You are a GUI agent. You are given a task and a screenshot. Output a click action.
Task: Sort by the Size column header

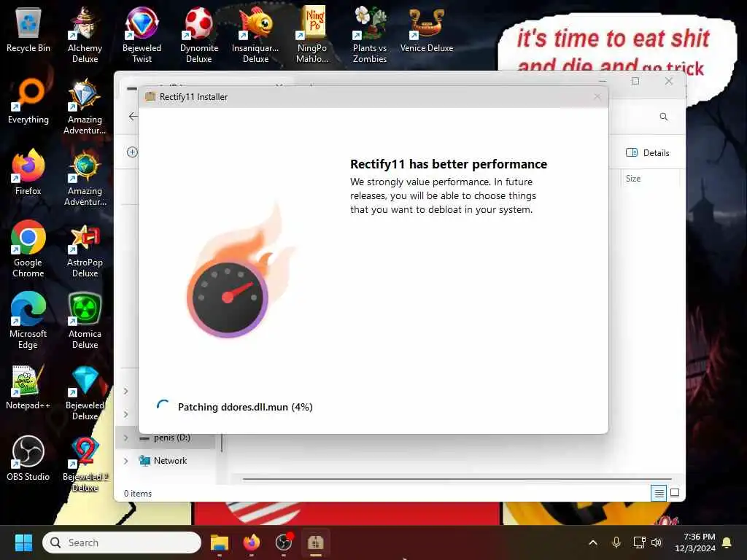pyautogui.click(x=633, y=179)
